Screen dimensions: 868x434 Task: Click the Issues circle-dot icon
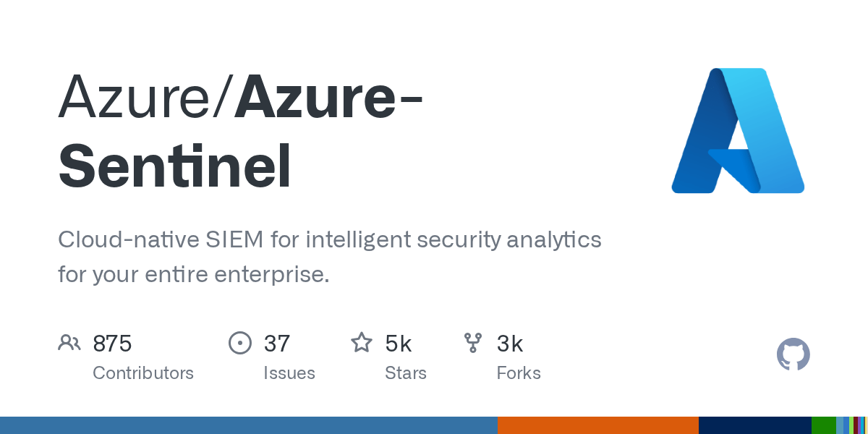[240, 343]
